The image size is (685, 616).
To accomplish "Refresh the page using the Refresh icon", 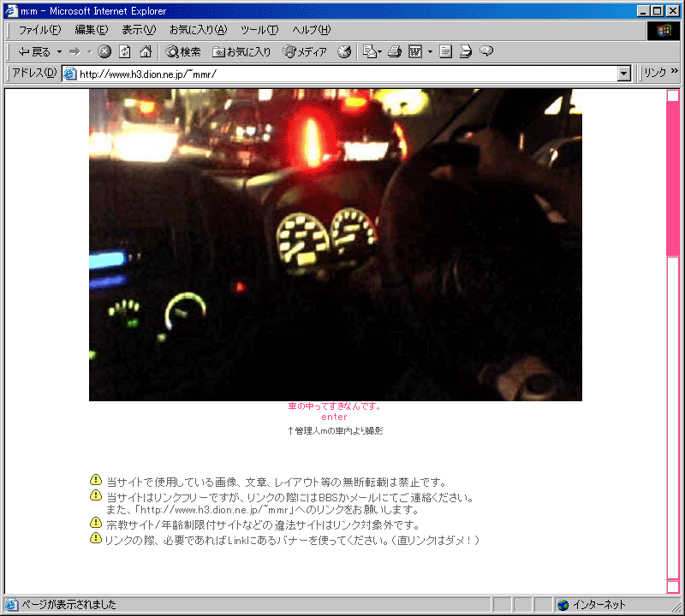I will [x=125, y=52].
